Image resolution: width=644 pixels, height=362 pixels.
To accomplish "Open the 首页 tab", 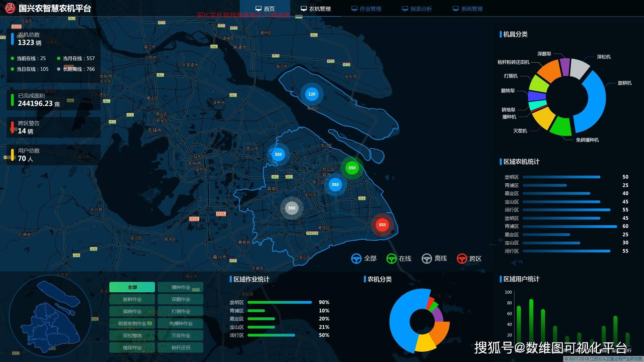I will click(x=265, y=9).
